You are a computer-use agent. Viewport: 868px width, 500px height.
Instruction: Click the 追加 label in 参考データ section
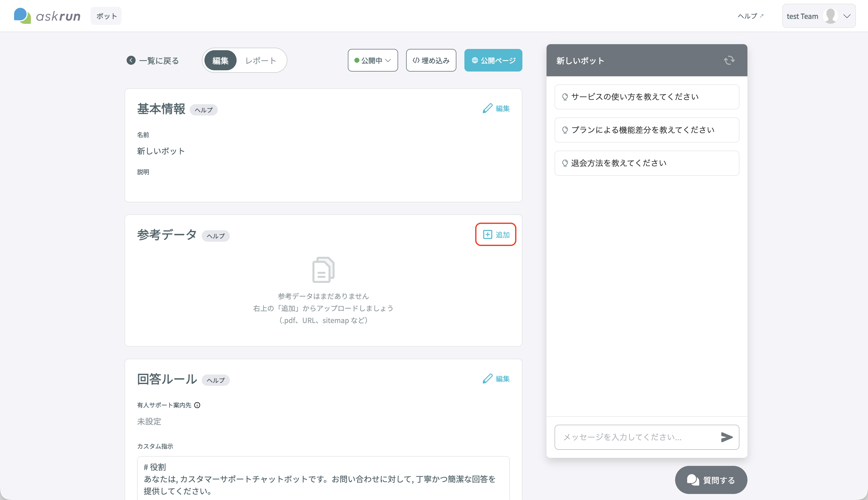pyautogui.click(x=502, y=235)
